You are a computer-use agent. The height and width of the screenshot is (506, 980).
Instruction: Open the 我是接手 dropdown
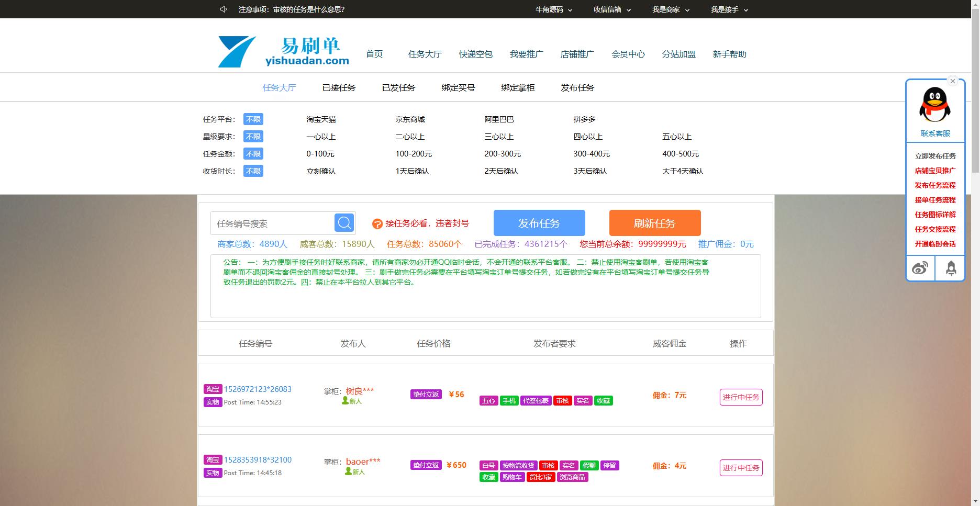tap(729, 9)
